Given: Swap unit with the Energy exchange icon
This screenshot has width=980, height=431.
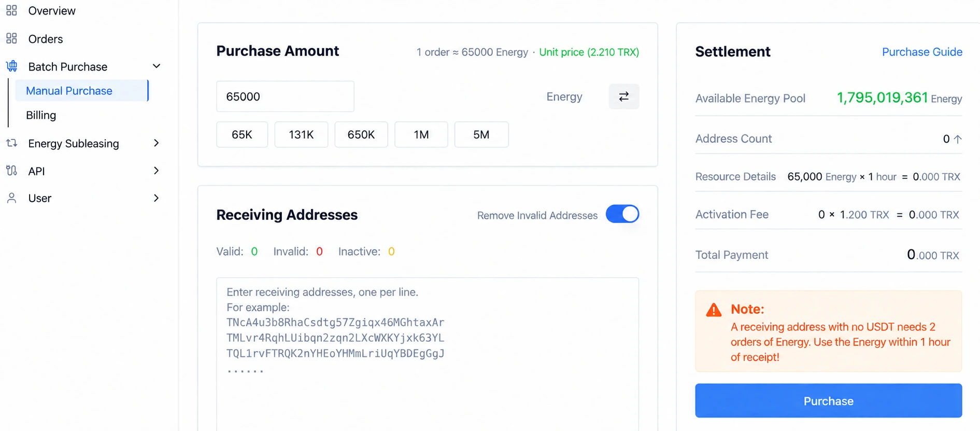Looking at the screenshot, I should [623, 96].
